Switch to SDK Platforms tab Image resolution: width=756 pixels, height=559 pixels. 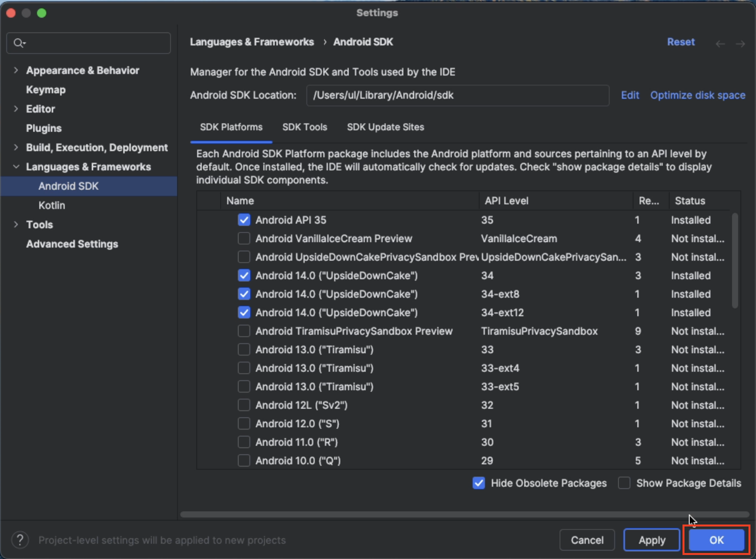tap(231, 127)
